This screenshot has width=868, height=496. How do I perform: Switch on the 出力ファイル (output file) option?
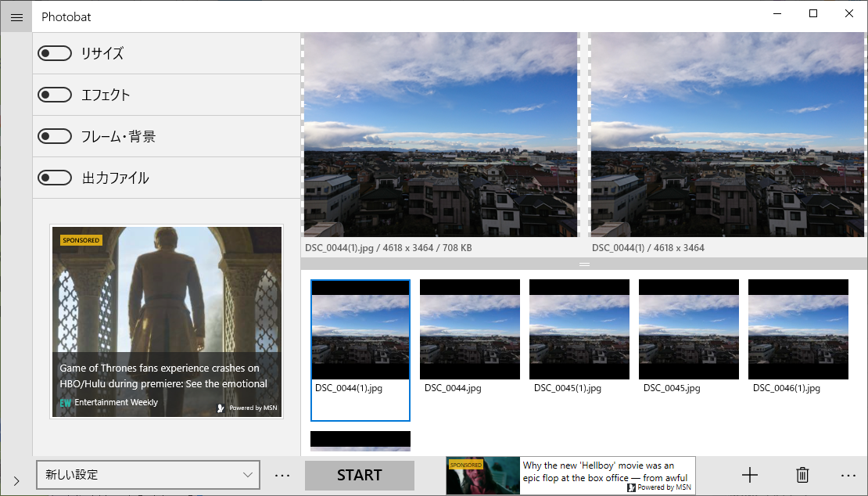coord(54,177)
